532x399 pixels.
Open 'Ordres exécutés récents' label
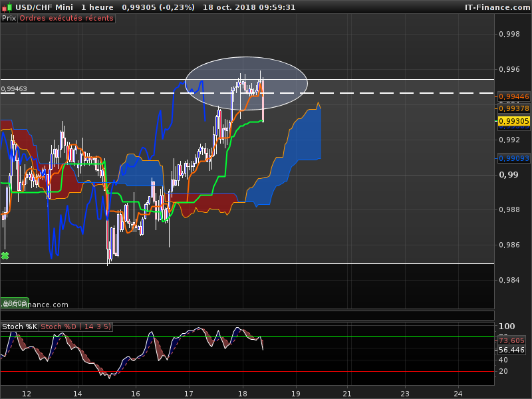tap(66, 18)
